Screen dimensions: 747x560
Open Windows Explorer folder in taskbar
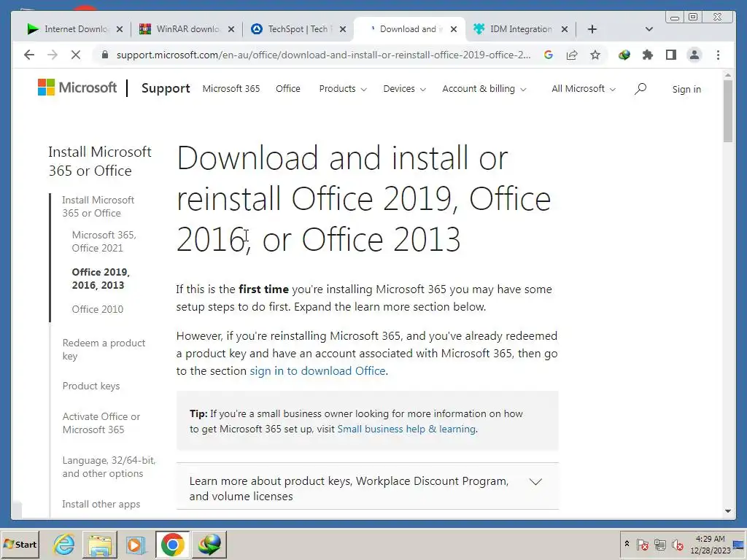click(x=99, y=544)
